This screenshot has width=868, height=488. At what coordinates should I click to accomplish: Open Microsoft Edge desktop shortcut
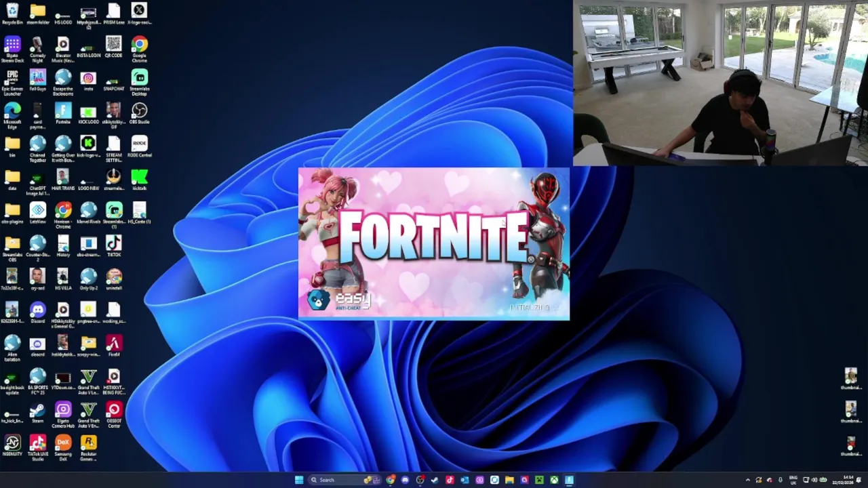pyautogui.click(x=12, y=115)
